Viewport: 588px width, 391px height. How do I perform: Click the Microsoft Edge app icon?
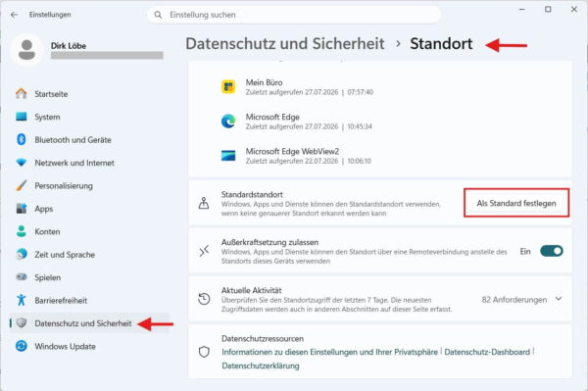pyautogui.click(x=228, y=122)
